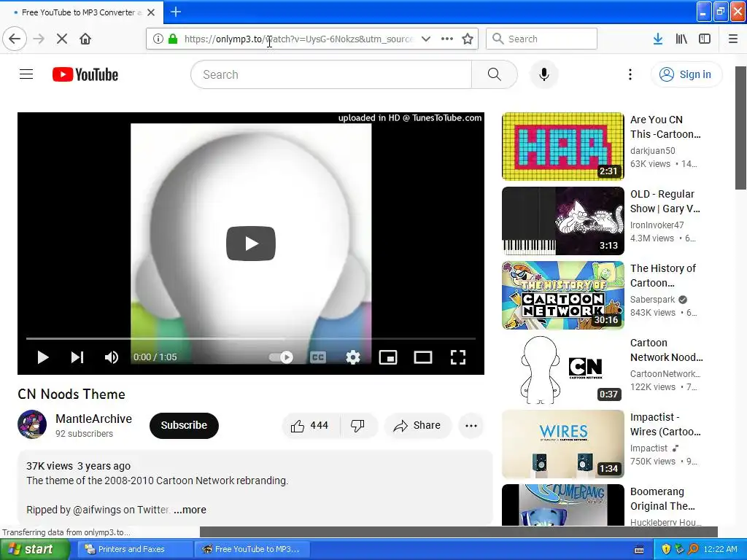Expand description with ...more

(190, 510)
